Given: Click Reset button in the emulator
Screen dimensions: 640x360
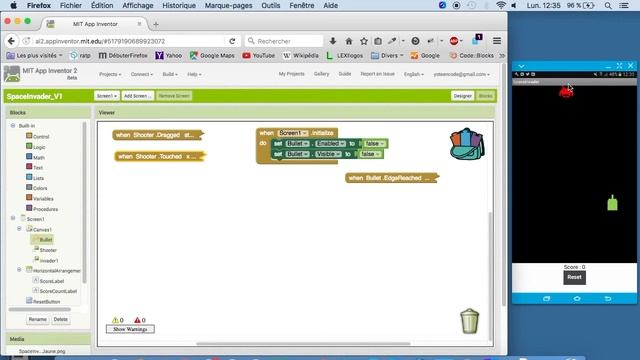Looking at the screenshot, I should (x=574, y=277).
